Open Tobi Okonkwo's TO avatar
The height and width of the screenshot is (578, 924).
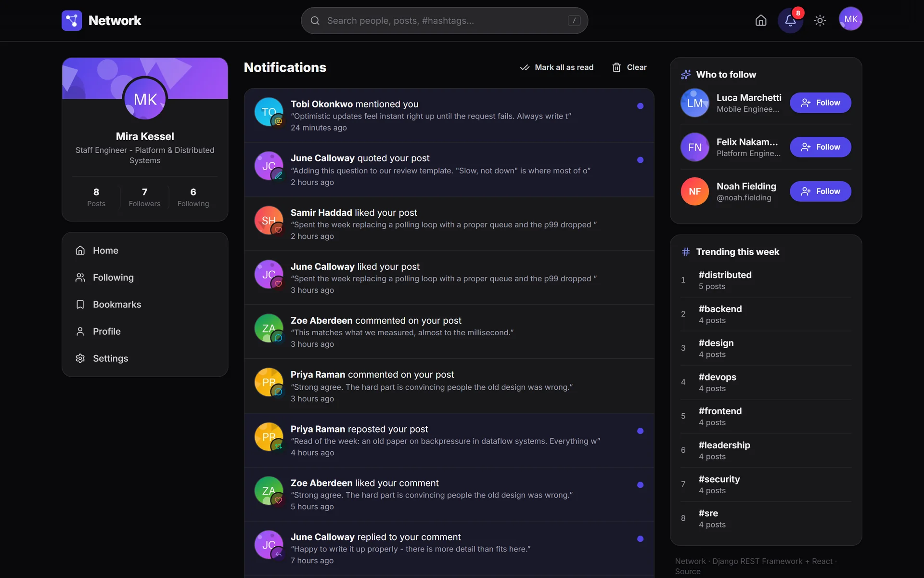pos(269,112)
